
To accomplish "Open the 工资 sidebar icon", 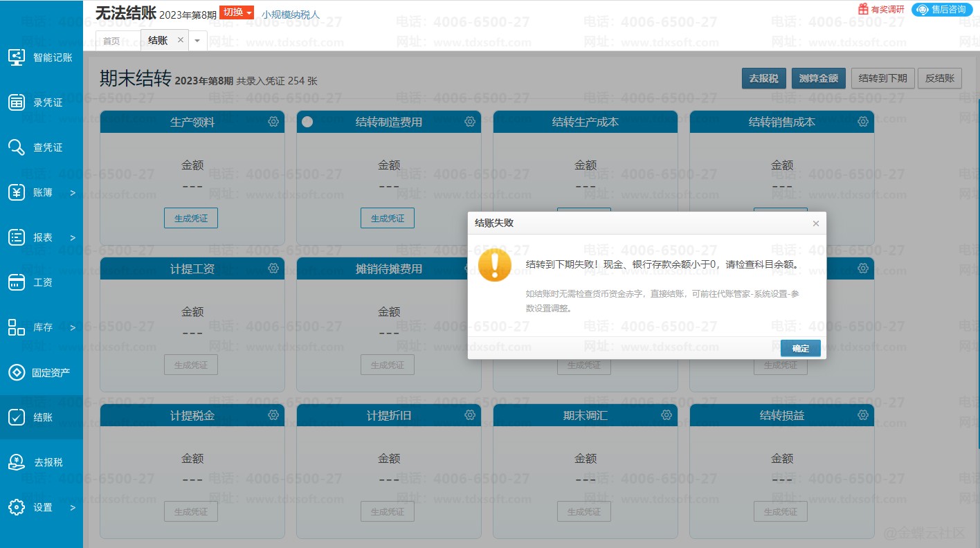I will point(17,282).
